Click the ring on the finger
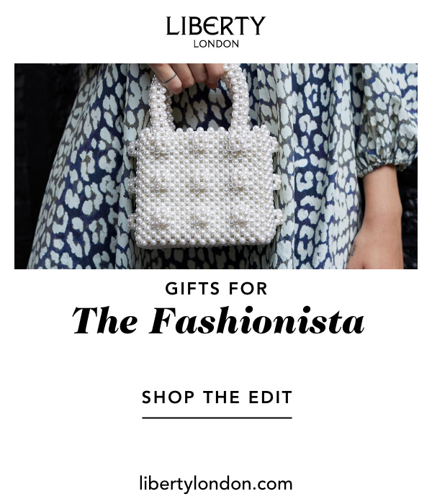 coord(170,78)
